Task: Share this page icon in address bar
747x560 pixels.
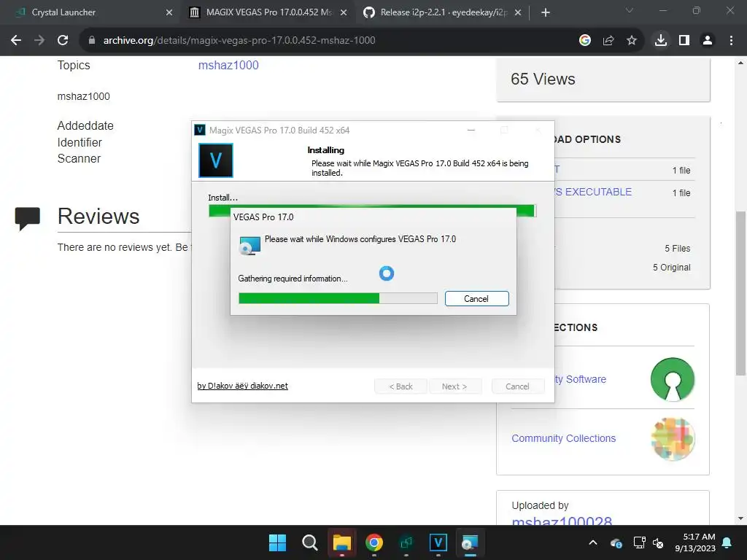Action: pyautogui.click(x=608, y=41)
